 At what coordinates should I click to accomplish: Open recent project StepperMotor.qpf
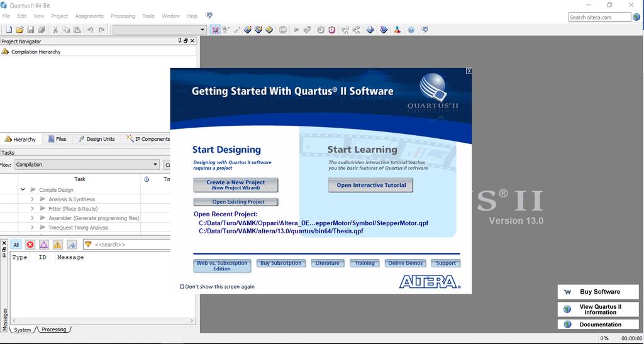point(313,223)
